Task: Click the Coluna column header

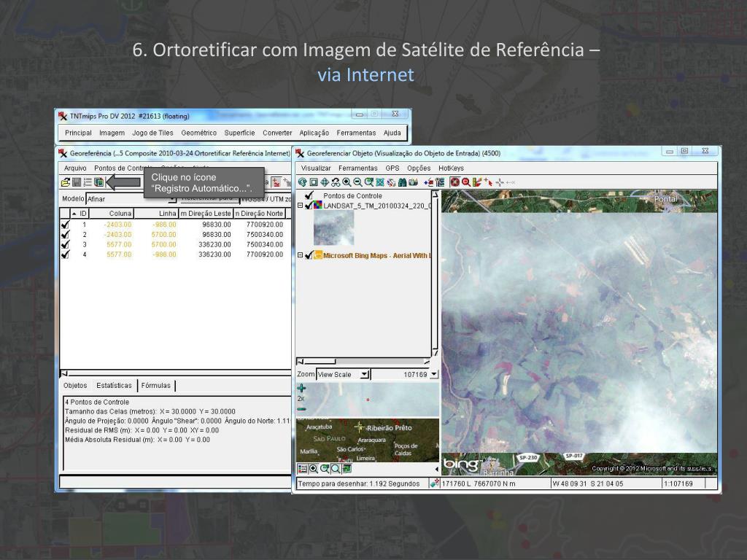Action: (111, 214)
